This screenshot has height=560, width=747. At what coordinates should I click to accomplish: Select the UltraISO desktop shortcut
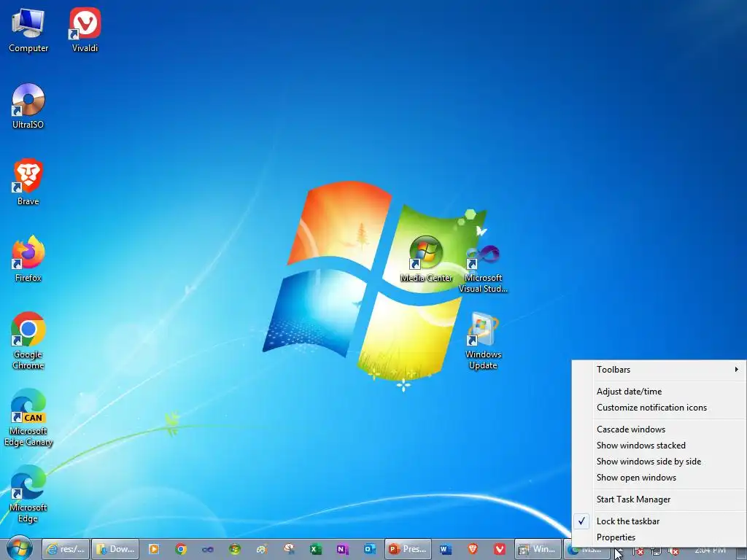(28, 106)
